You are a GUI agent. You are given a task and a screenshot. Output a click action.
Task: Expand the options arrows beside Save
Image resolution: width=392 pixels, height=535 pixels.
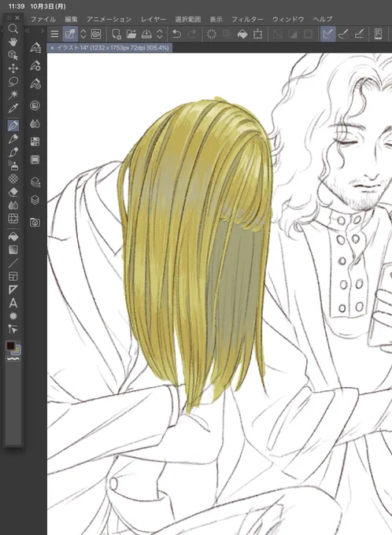(x=160, y=34)
